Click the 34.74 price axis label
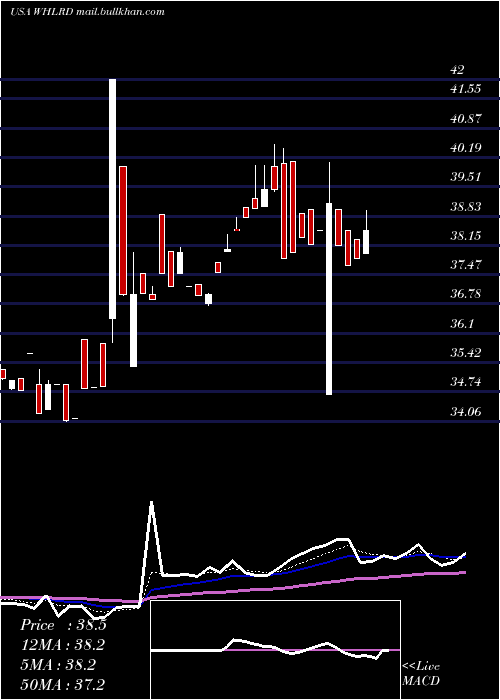 coord(466,382)
